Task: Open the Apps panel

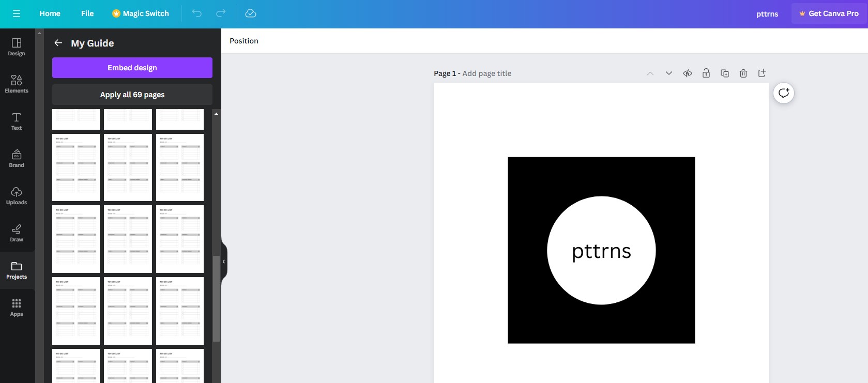Action: [x=17, y=308]
